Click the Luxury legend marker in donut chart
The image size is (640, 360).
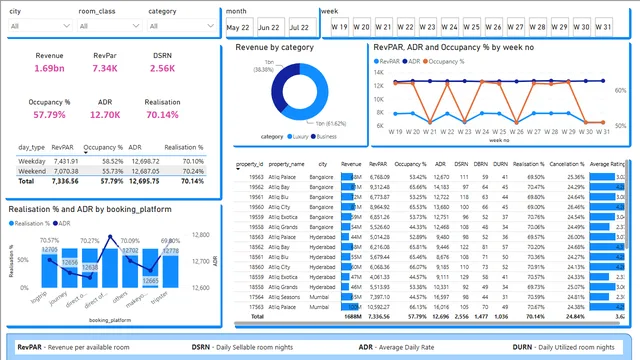290,136
